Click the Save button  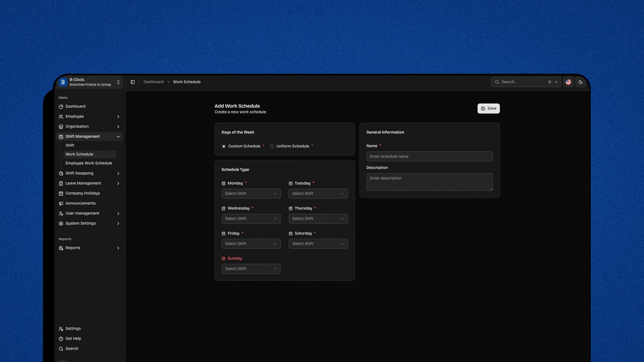click(x=488, y=109)
